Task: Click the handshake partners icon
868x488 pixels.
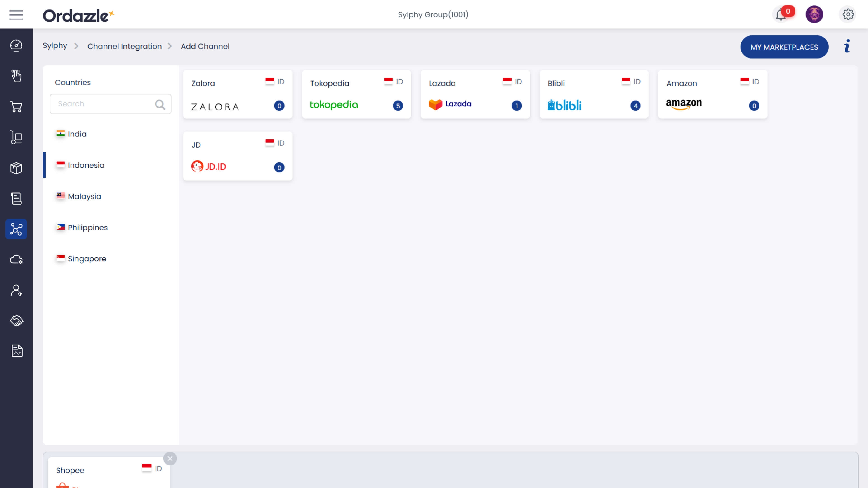Action: point(16,320)
